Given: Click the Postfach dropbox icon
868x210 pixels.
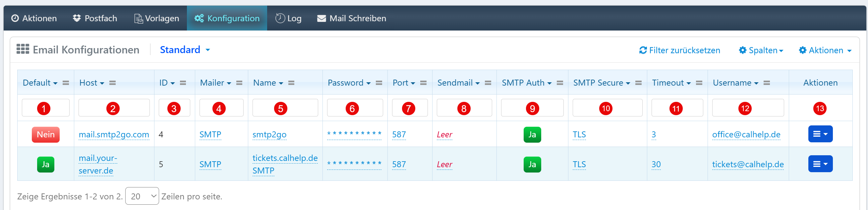Looking at the screenshot, I should (x=77, y=18).
